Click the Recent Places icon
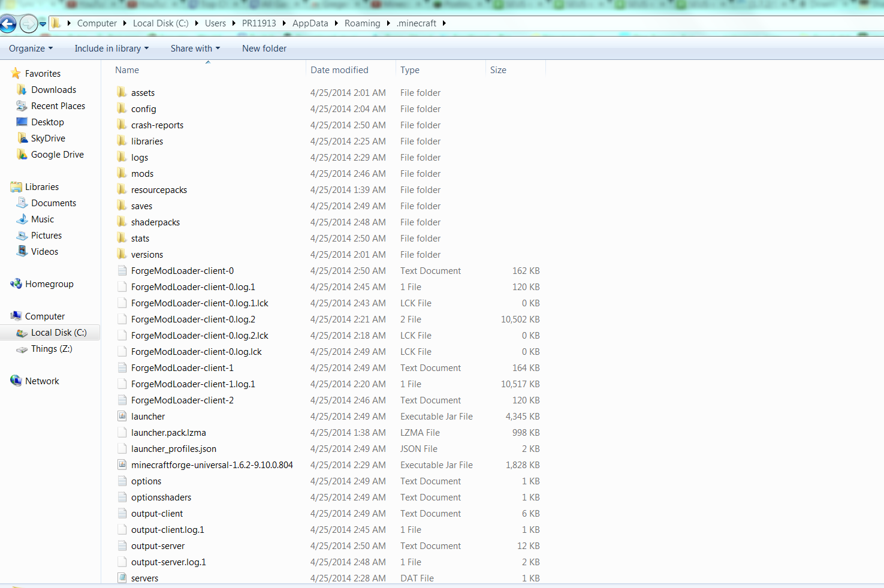 point(22,106)
